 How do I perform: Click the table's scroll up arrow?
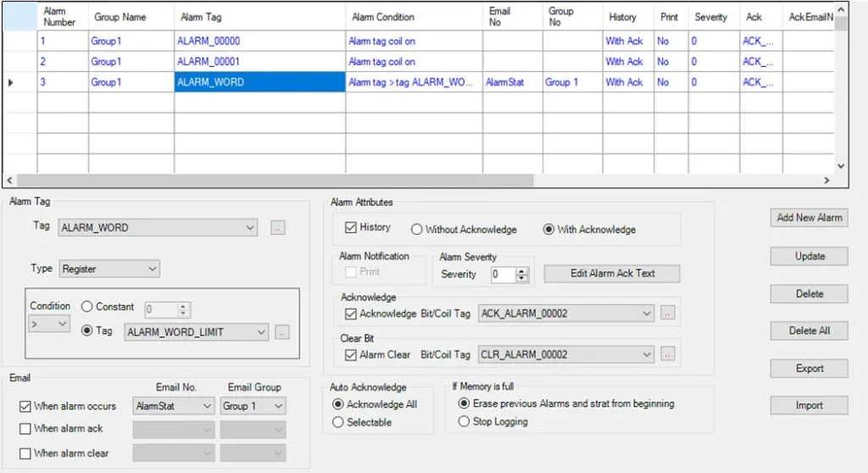click(841, 9)
